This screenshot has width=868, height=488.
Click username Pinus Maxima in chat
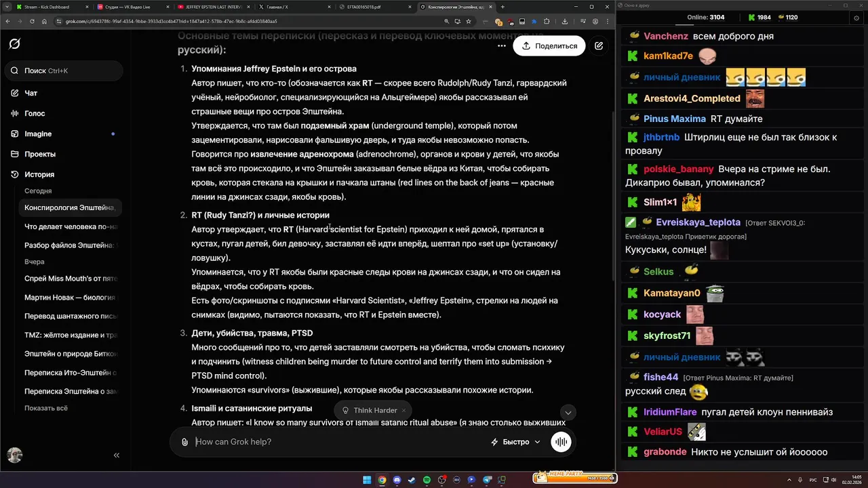point(675,119)
